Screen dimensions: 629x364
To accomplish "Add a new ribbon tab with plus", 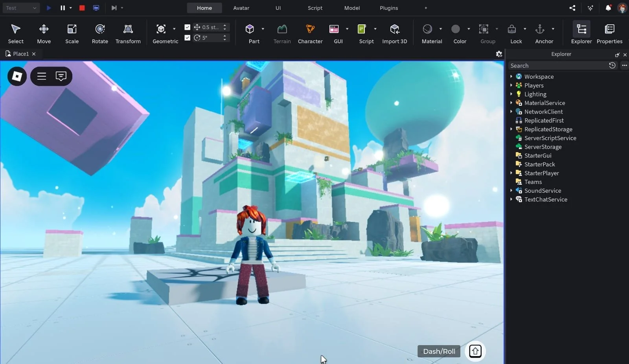I will (x=426, y=8).
